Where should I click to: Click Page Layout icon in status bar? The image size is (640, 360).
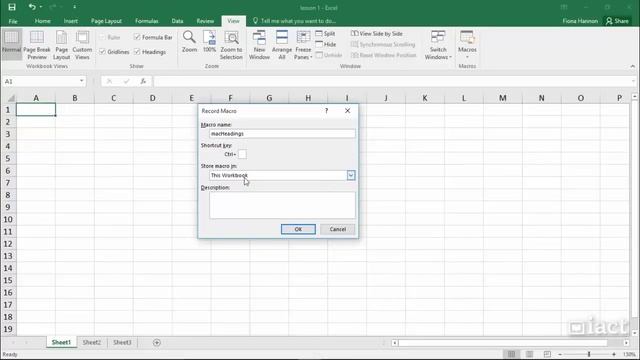pyautogui.click(x=529, y=354)
